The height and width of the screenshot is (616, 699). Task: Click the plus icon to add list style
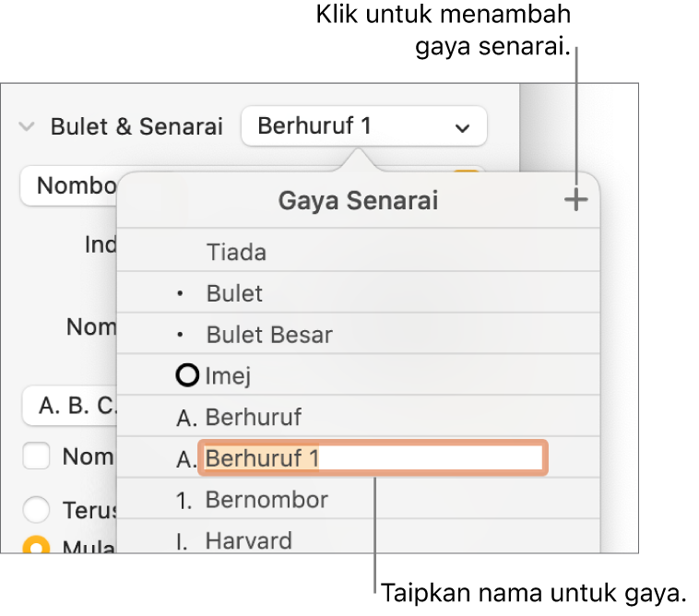pos(576,200)
